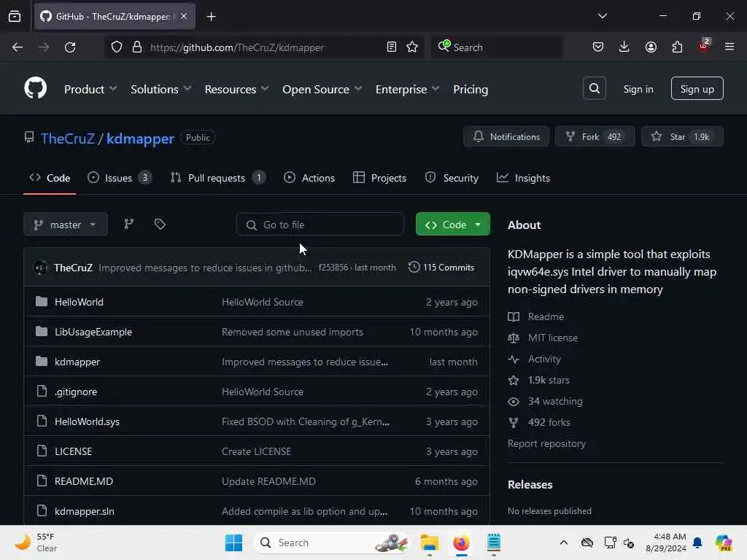Screen dimensions: 747x560
Task: Click the Save to Pocket icon
Action: click(x=598, y=47)
